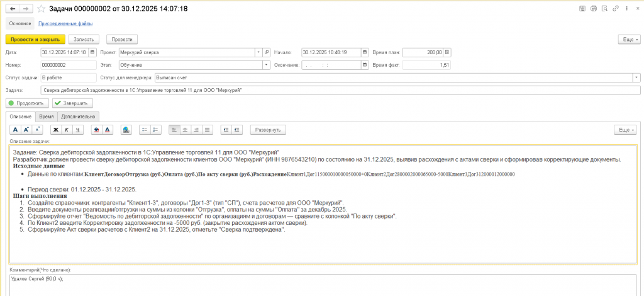The image size is (644, 296).
Task: Go forward with the right arrow button
Action: [26, 9]
